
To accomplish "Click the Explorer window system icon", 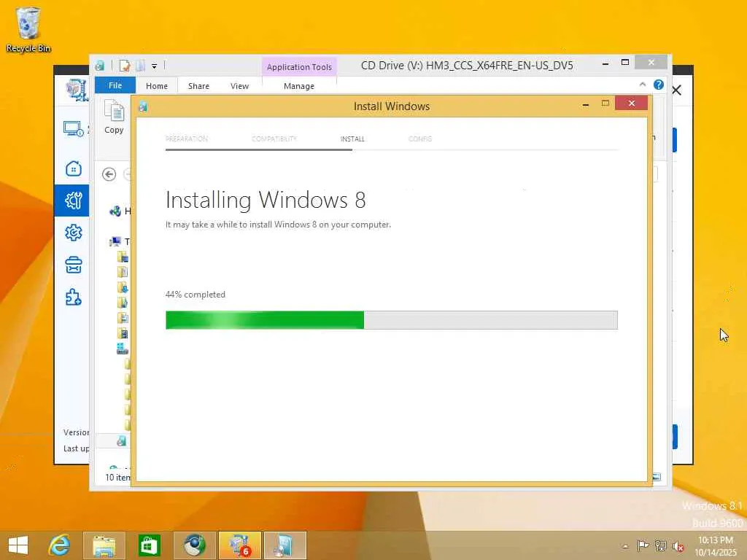I will click(99, 66).
